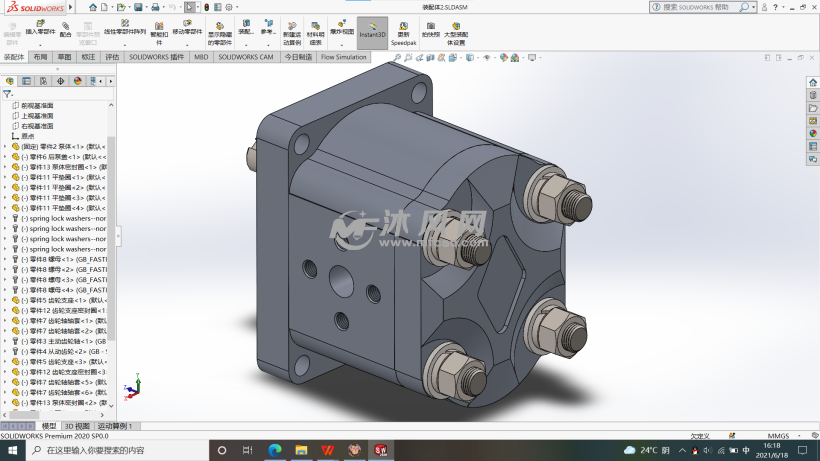Expand the 零件2 泵体<1> tree node

click(x=5, y=146)
